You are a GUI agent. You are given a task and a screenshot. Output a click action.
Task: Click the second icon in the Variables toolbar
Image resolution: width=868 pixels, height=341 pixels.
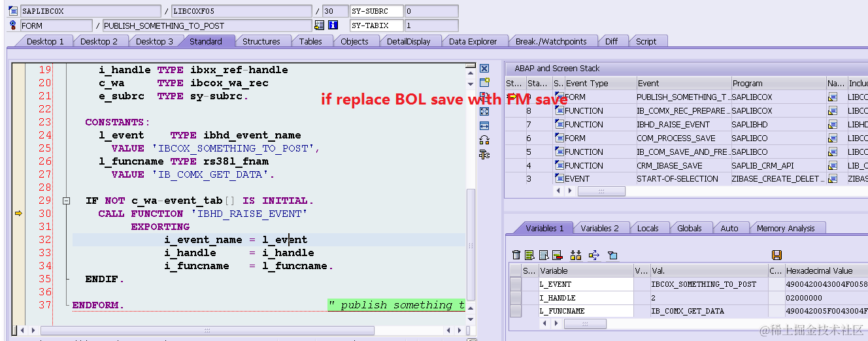(x=529, y=255)
